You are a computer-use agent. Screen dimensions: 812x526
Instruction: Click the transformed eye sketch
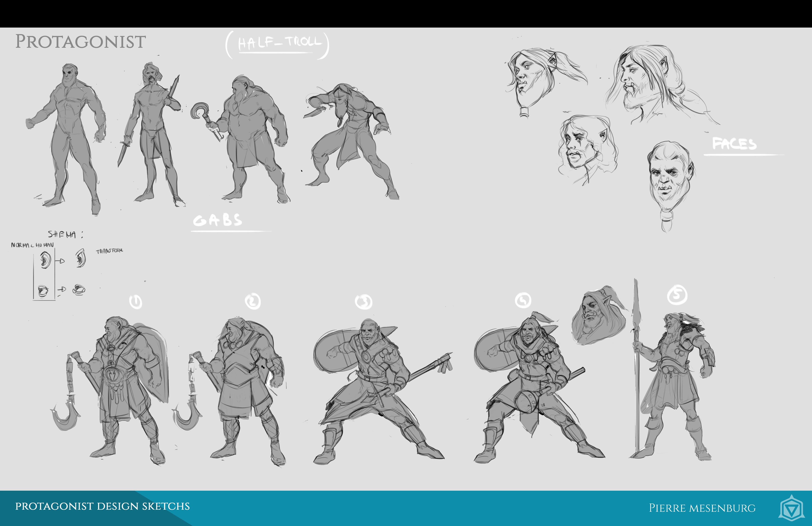pyautogui.click(x=79, y=290)
